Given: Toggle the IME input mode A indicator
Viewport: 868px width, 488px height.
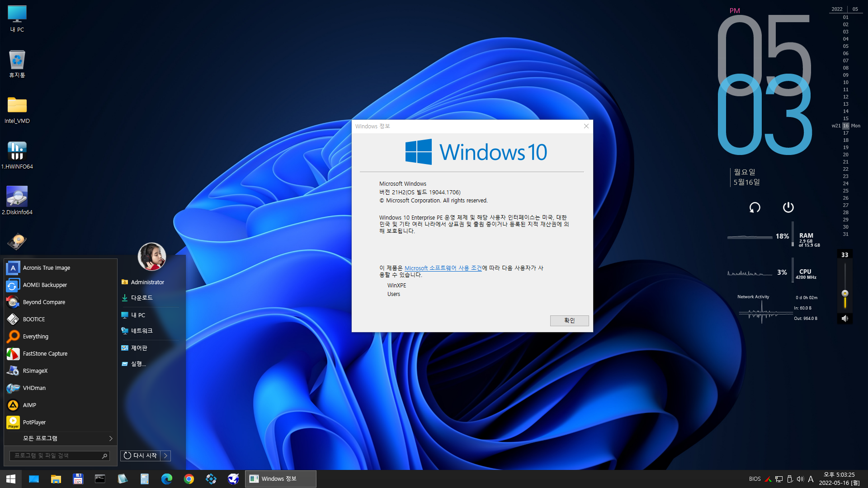Looking at the screenshot, I should [x=811, y=479].
